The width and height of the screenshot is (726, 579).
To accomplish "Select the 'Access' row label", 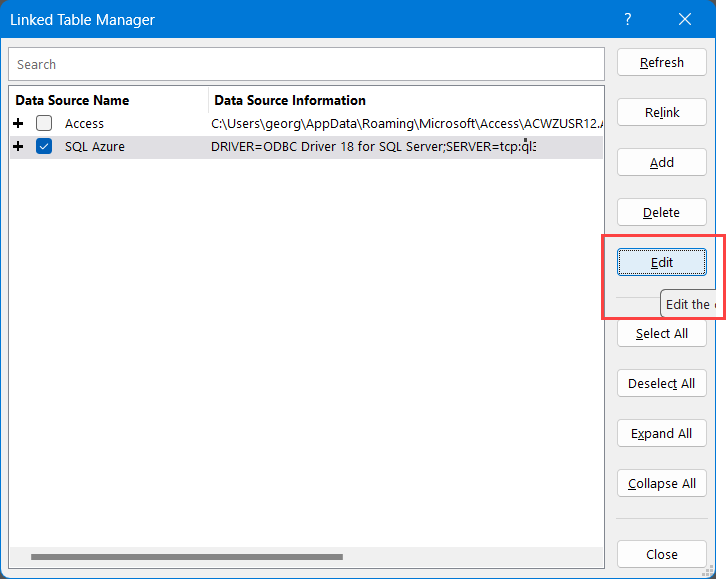I will pos(84,124).
